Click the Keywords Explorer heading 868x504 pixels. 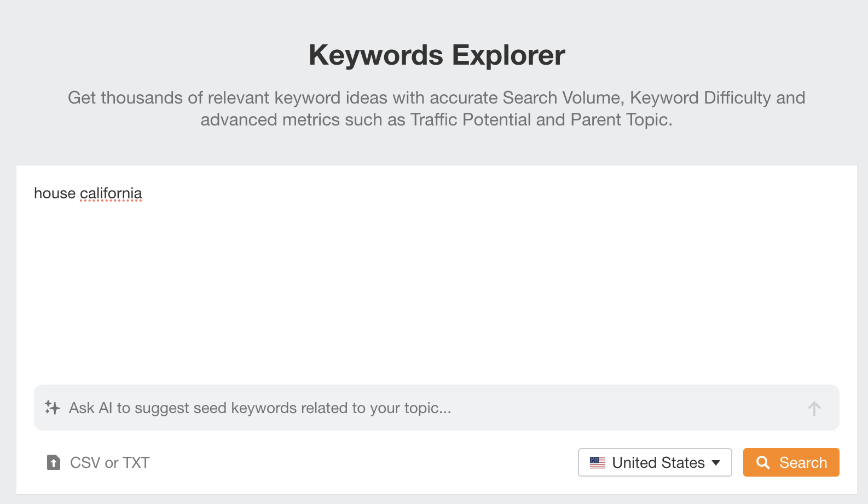click(x=437, y=55)
